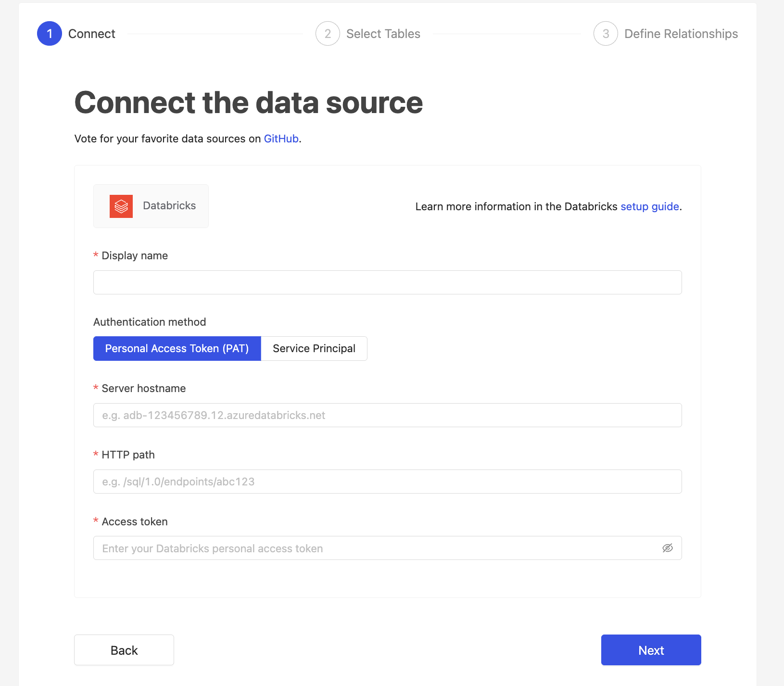Focus the Access token input field
784x686 pixels.
click(375, 548)
